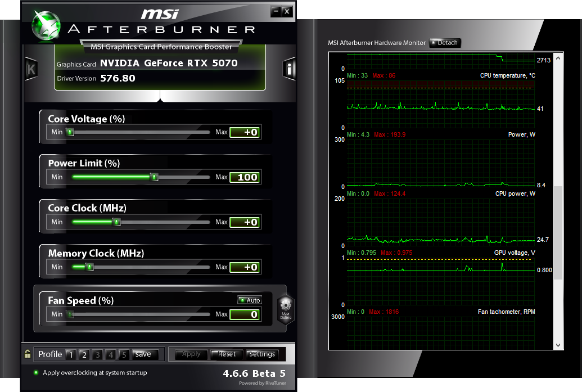Click the 4.6.6 Beta 5 version text
582x392 pixels.
254,373
